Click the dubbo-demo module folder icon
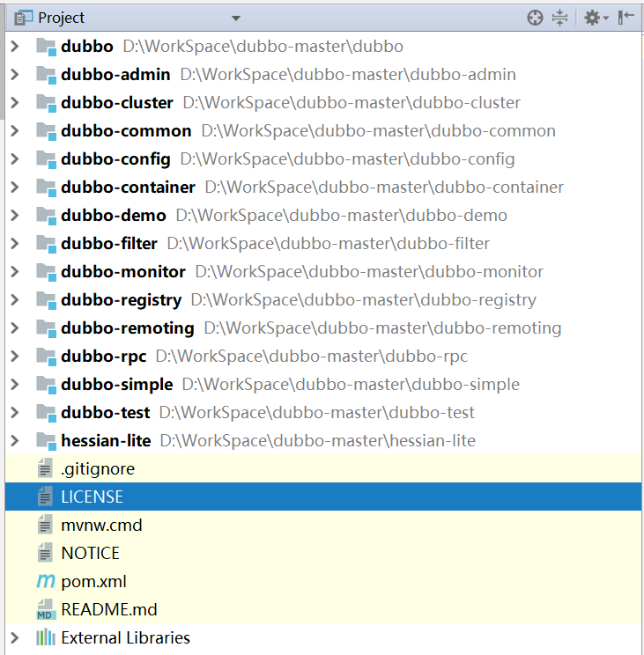Image resolution: width=644 pixels, height=655 pixels. (x=46, y=216)
